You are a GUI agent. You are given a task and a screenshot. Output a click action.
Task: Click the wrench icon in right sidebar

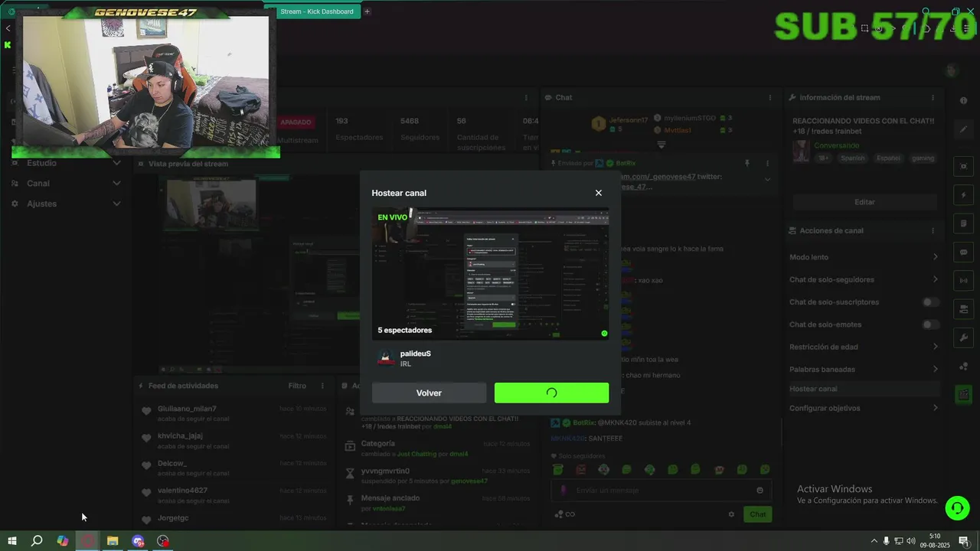point(964,337)
